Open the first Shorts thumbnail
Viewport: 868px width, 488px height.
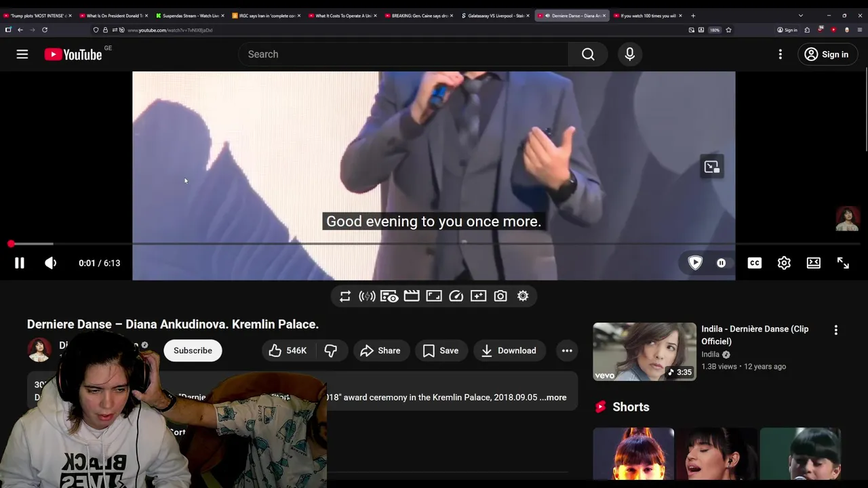click(633, 453)
